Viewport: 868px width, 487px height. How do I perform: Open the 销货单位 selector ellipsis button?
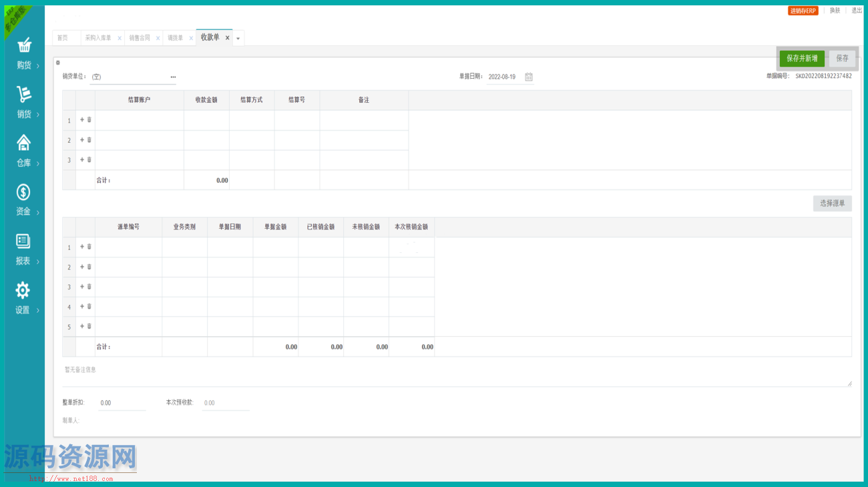[x=173, y=77]
